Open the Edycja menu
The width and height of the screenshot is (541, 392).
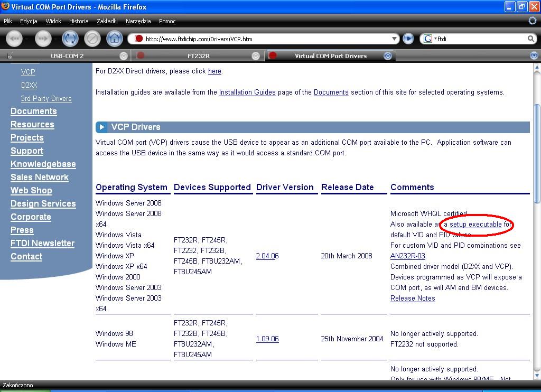pyautogui.click(x=29, y=21)
